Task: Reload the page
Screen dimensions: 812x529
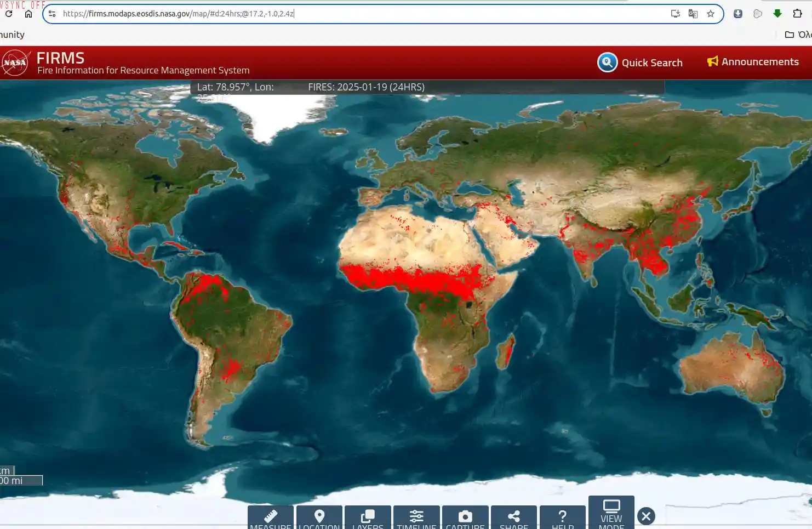Action: [9, 14]
